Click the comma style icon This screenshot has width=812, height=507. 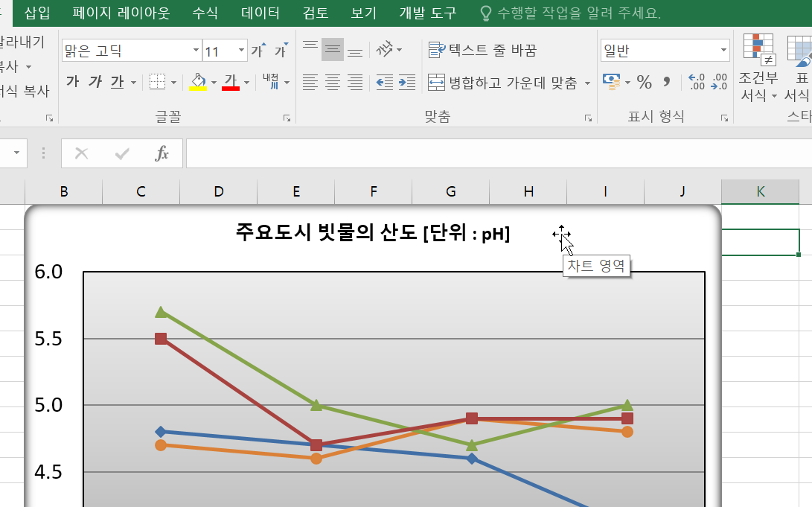click(667, 82)
